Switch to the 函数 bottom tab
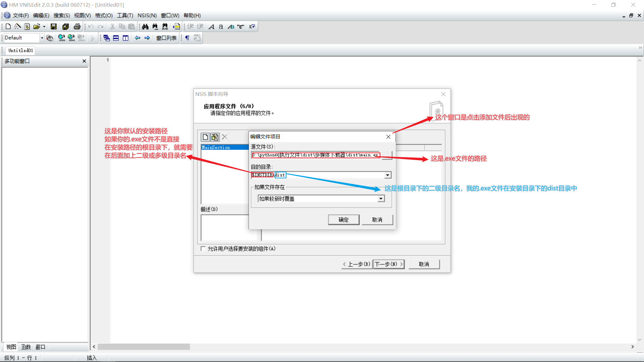The image size is (644, 362). click(x=26, y=347)
